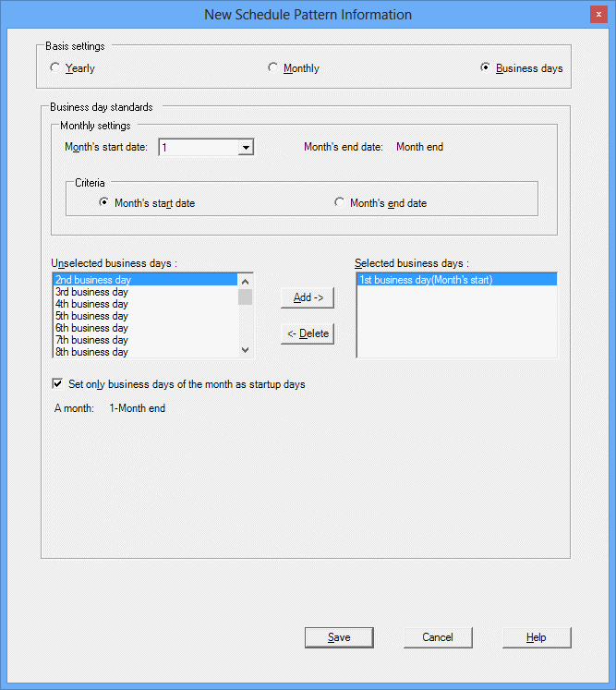Uncheck Set only business days as startup days
This screenshot has height=690, width=616.
58,383
